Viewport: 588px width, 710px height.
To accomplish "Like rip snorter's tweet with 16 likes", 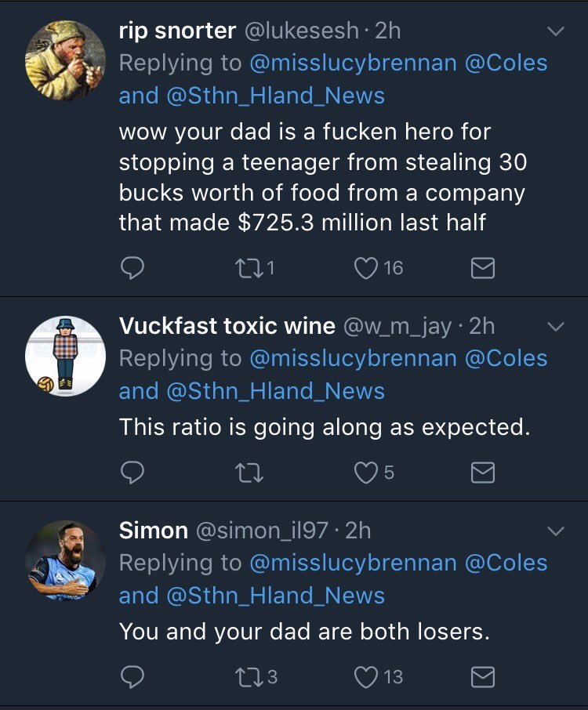I will (365, 269).
